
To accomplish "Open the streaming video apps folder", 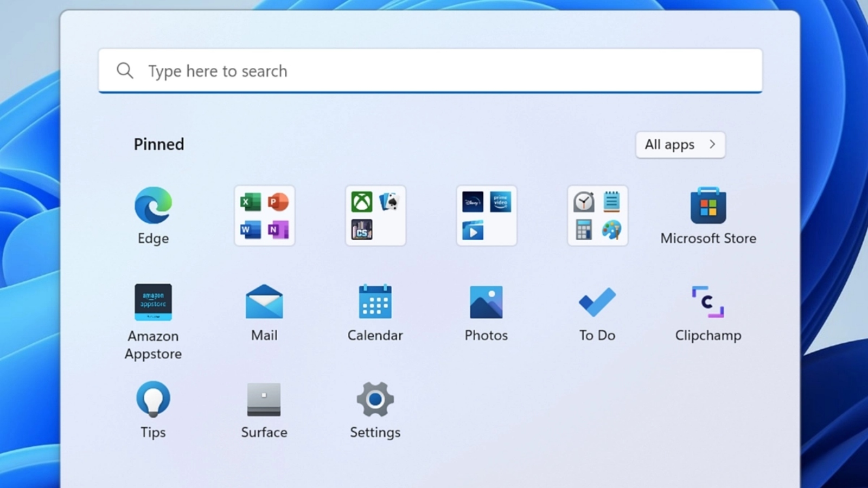I will click(x=487, y=216).
